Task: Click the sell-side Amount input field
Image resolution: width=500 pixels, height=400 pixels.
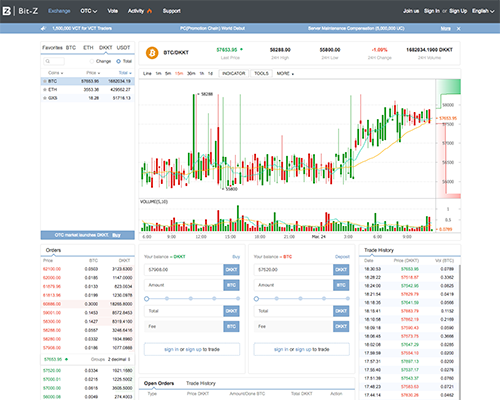Action: tap(294, 285)
